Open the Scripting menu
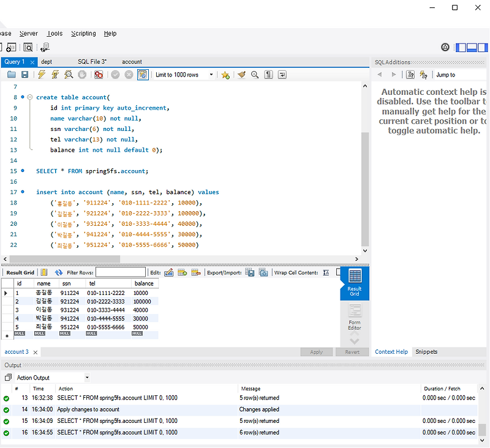Image resolution: width=490 pixels, height=448 pixels. [x=84, y=34]
